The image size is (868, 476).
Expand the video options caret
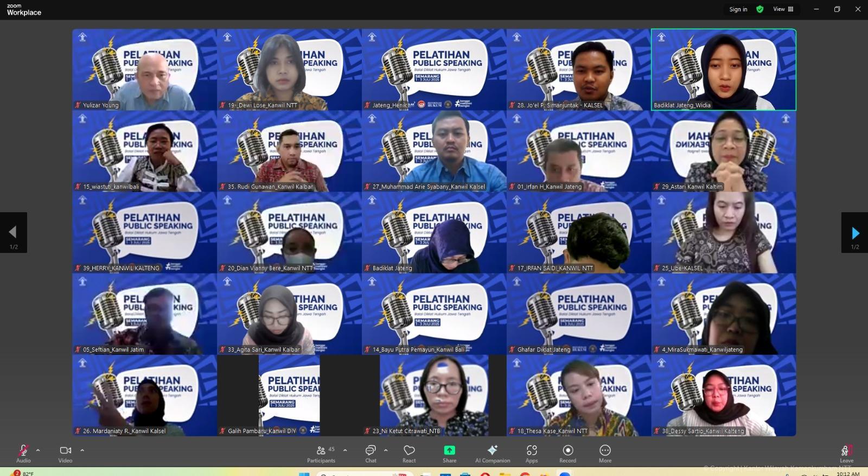point(82,450)
